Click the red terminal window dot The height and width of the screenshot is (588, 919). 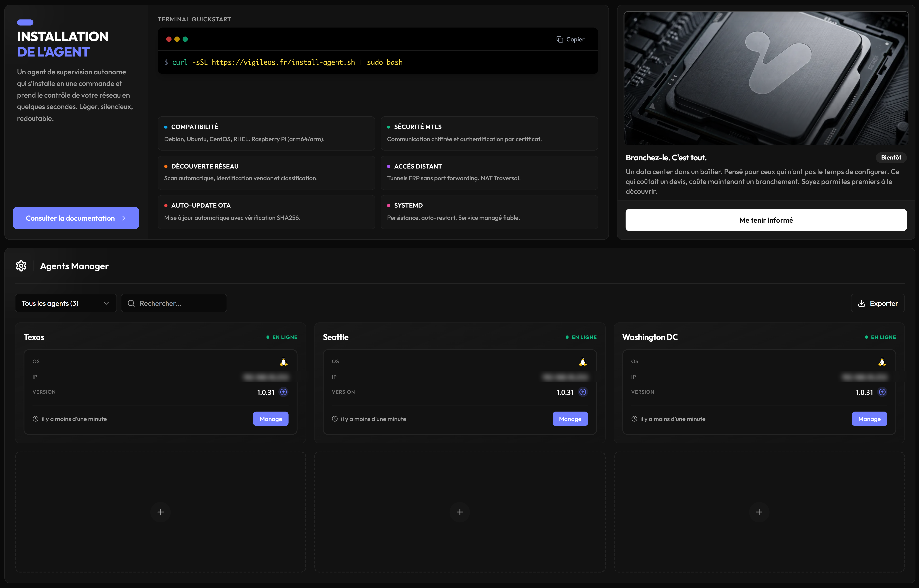168,39
